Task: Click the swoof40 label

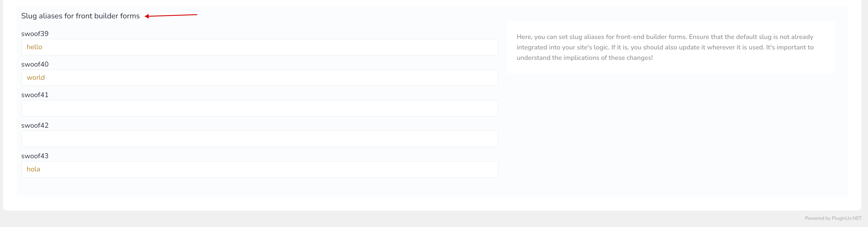Action: (x=35, y=64)
